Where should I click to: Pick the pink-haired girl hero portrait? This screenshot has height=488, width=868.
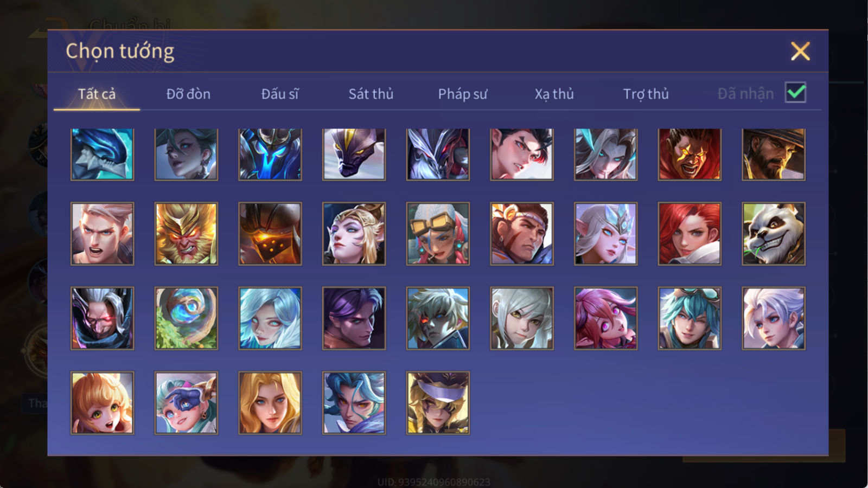605,318
